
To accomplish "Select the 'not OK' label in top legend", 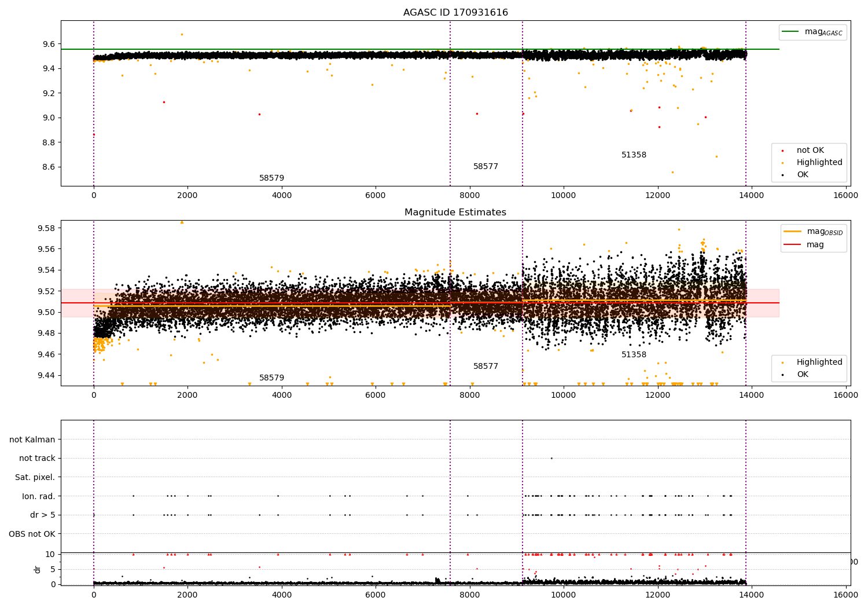I will (x=810, y=151).
